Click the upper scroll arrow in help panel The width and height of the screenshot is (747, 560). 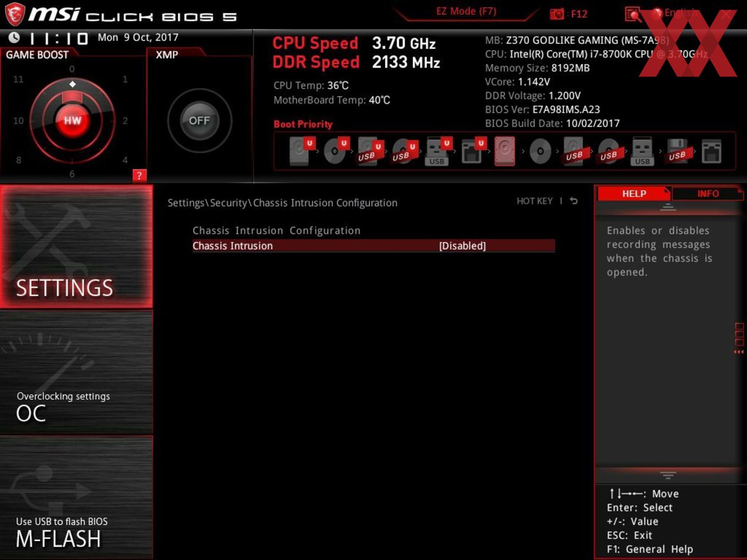668,208
